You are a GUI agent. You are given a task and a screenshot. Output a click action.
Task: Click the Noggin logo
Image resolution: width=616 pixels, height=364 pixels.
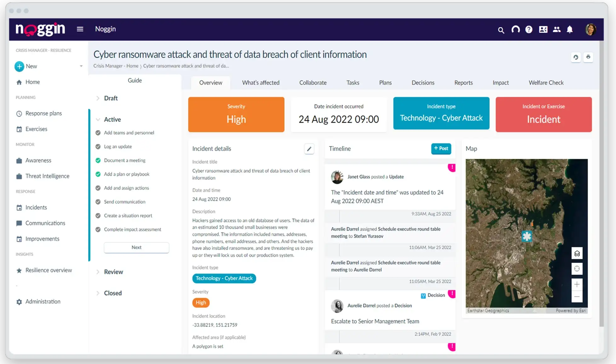40,29
